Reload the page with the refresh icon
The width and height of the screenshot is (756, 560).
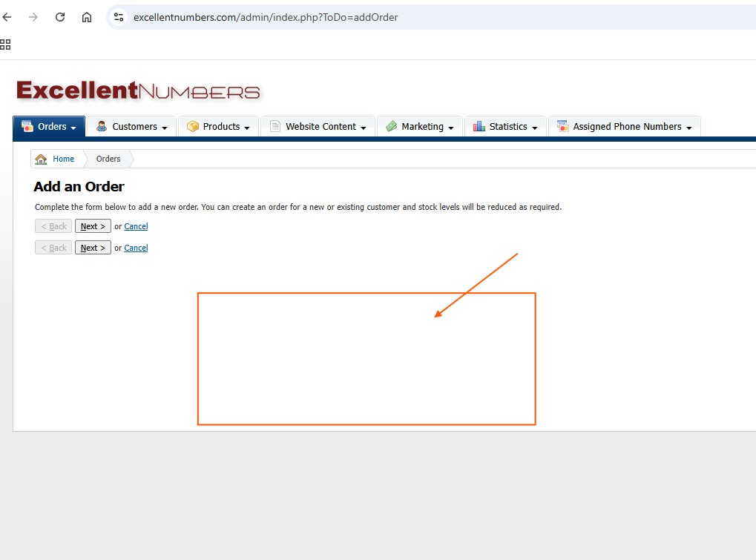click(x=60, y=17)
